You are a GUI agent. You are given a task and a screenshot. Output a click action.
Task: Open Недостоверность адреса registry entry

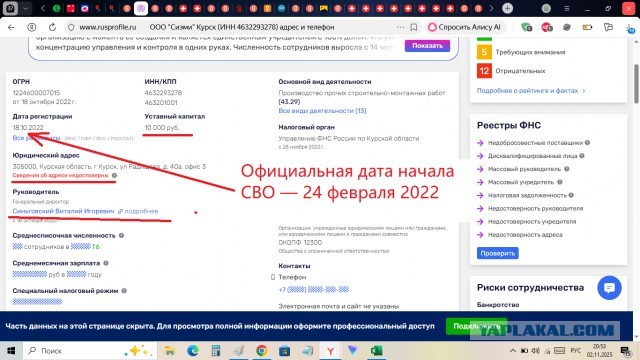pos(525,235)
